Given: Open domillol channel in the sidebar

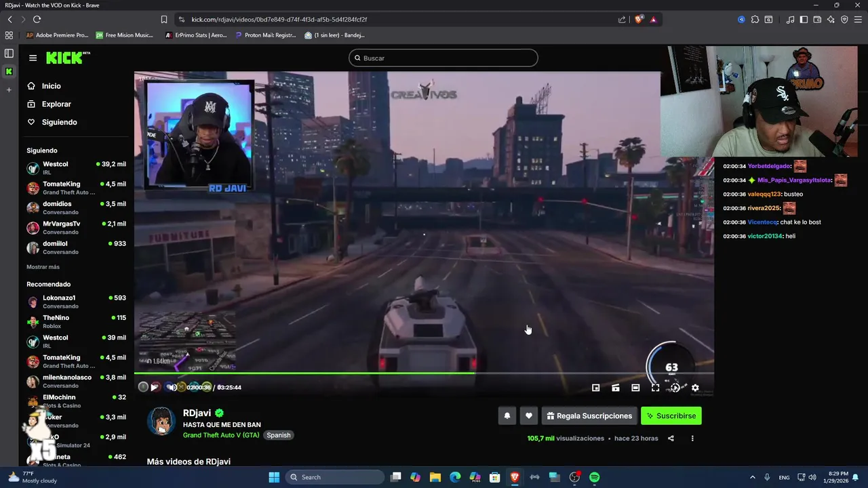Looking at the screenshot, I should [x=76, y=247].
